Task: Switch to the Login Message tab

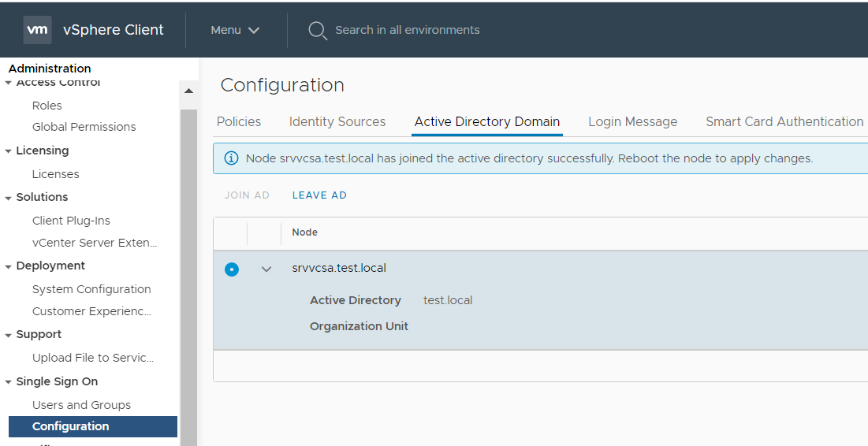Action: [x=633, y=121]
